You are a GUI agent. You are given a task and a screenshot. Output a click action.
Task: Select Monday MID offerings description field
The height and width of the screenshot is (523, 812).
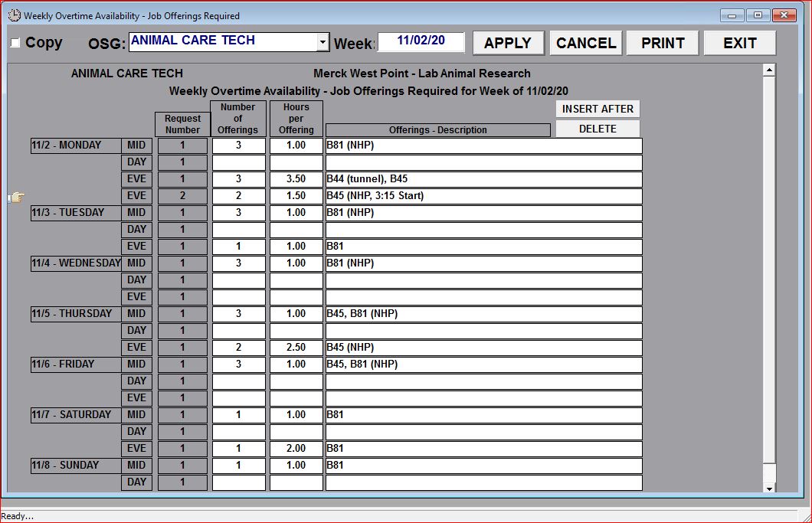483,145
